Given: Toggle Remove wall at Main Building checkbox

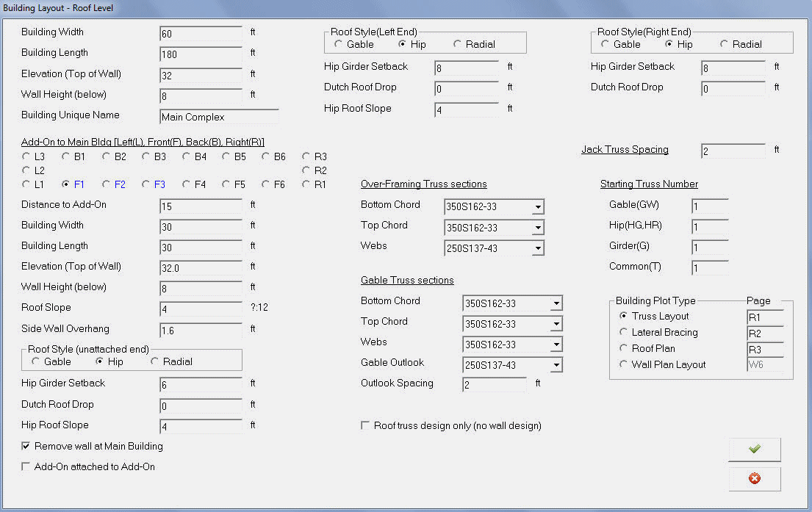Looking at the screenshot, I should (x=26, y=446).
